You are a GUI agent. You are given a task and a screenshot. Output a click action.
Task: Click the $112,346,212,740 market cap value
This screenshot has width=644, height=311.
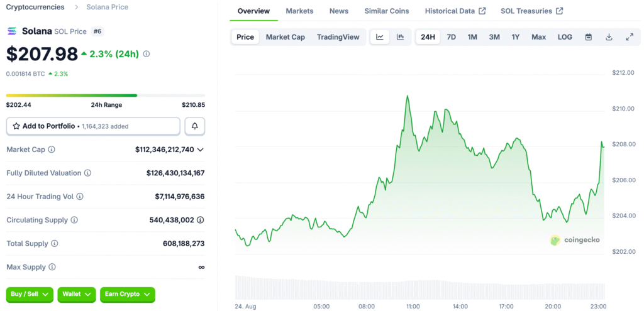164,150
